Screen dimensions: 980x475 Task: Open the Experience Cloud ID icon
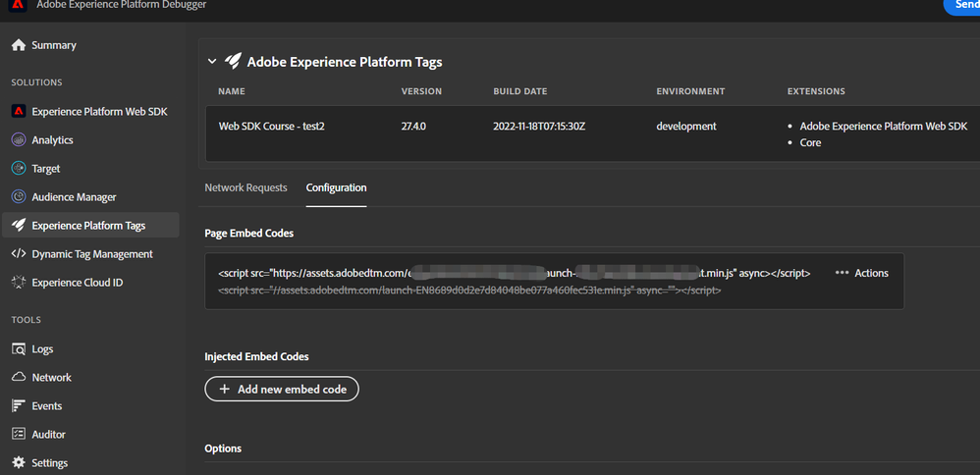pos(18,283)
